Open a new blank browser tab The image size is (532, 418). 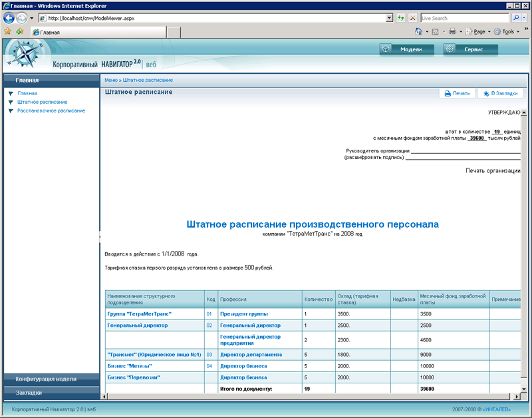(x=174, y=33)
